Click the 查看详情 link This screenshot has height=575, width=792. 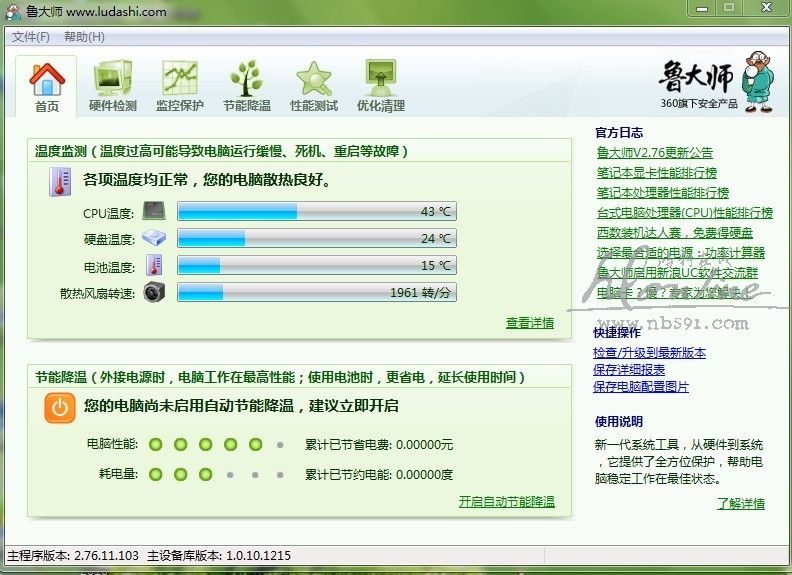click(x=530, y=323)
